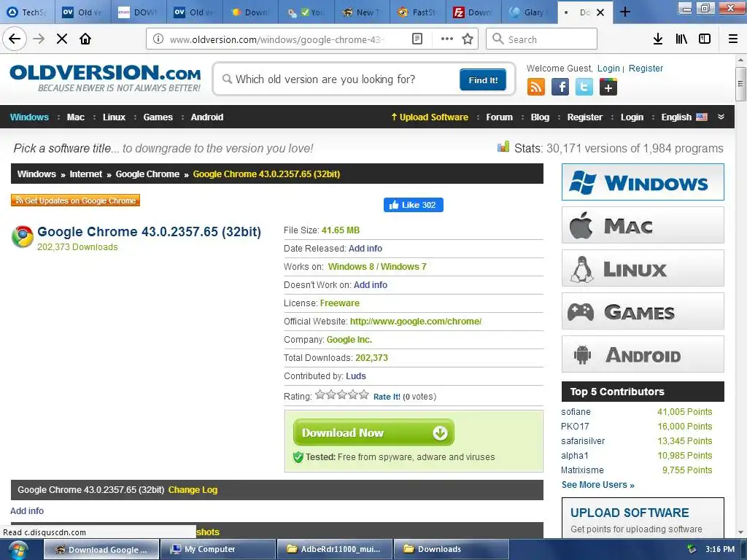Close the current Do tab

click(601, 12)
